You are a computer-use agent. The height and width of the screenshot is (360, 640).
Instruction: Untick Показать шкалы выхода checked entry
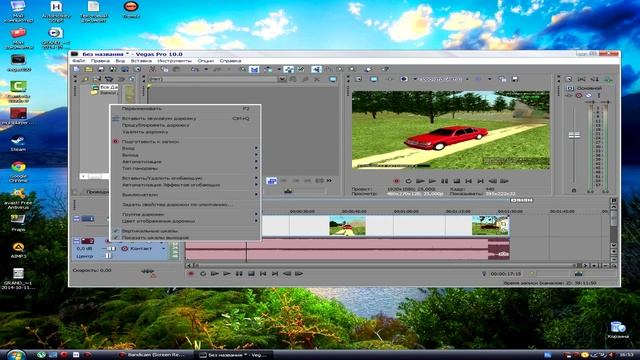tap(185, 237)
